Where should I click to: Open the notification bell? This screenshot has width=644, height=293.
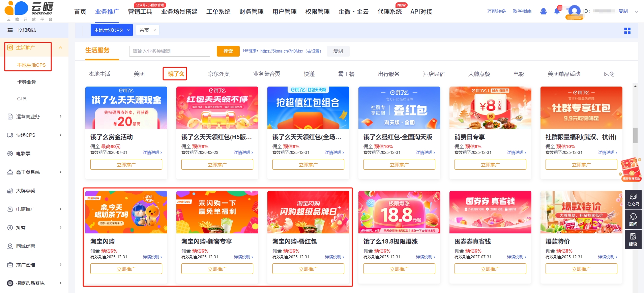(557, 11)
